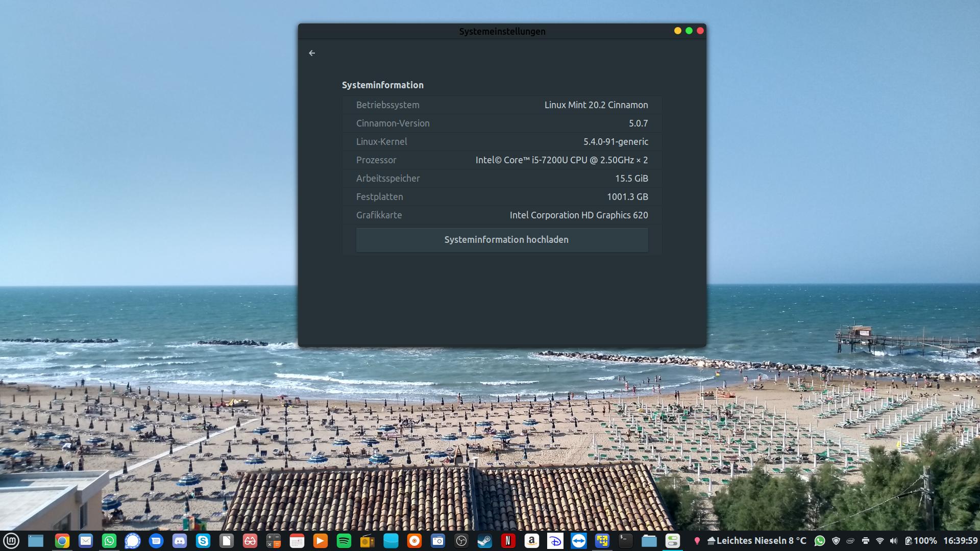Open Spotify from the panel
Screen dimensions: 980x551
point(344,541)
